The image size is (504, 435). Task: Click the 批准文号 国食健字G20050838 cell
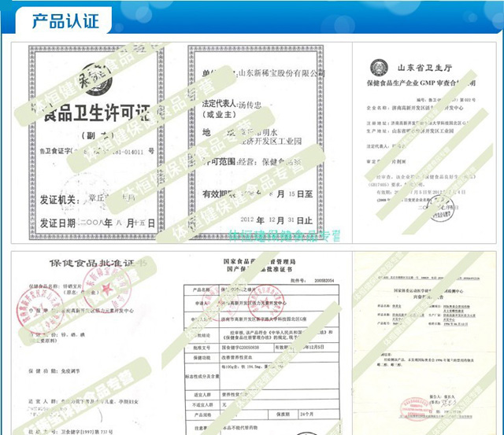(228, 348)
